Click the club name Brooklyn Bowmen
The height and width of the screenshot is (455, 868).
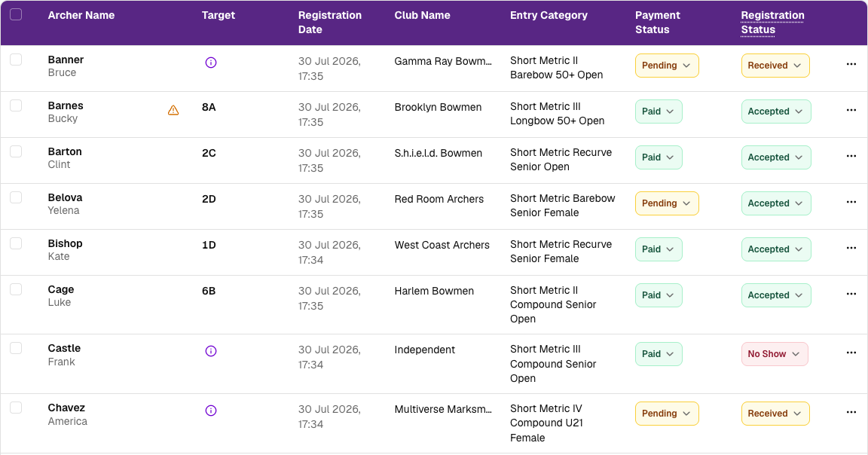438,108
